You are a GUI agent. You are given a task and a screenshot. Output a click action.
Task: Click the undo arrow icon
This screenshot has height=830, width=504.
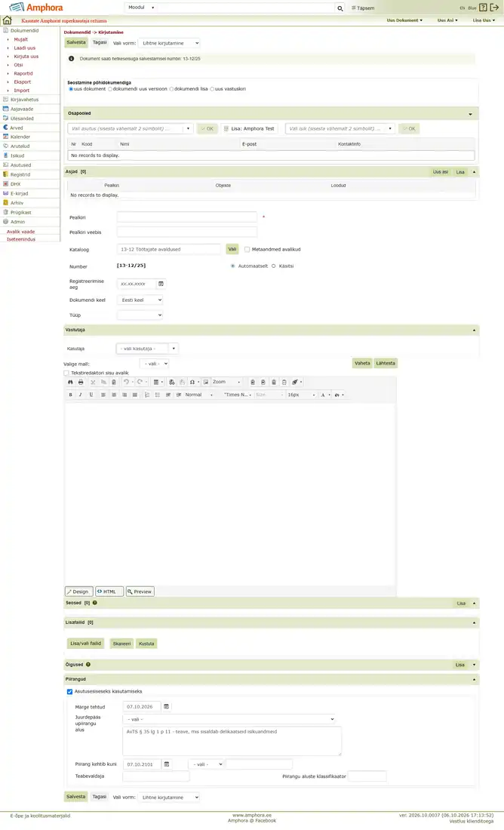126,383
